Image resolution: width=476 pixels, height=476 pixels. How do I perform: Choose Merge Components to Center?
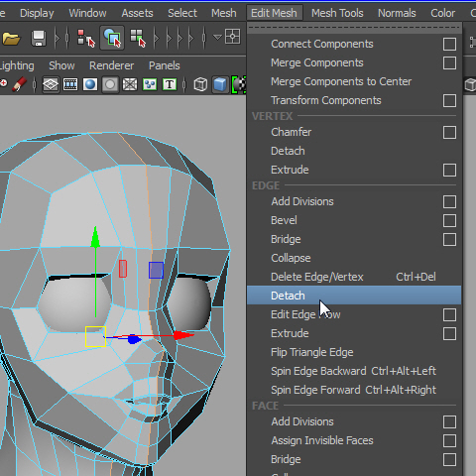(x=341, y=81)
